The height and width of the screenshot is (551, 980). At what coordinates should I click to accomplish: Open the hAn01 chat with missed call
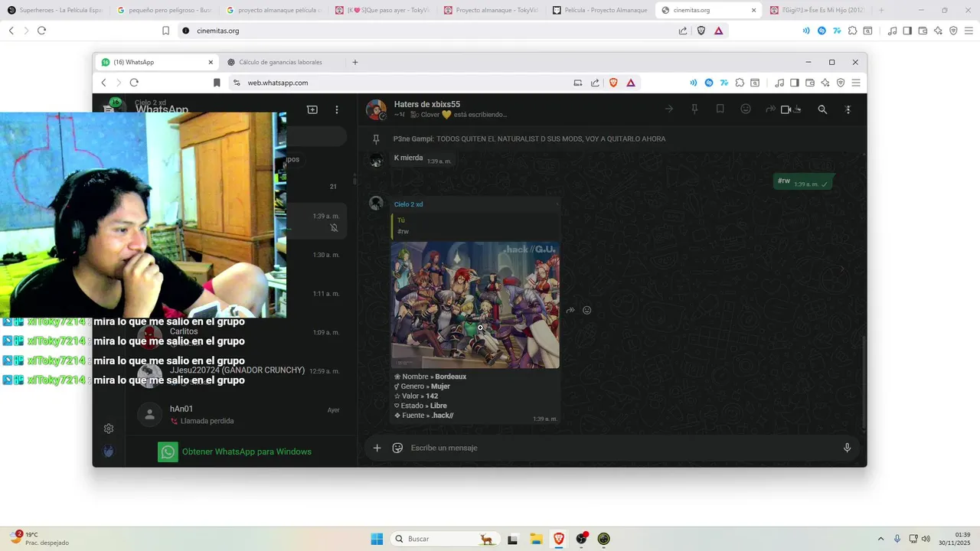[x=240, y=415]
